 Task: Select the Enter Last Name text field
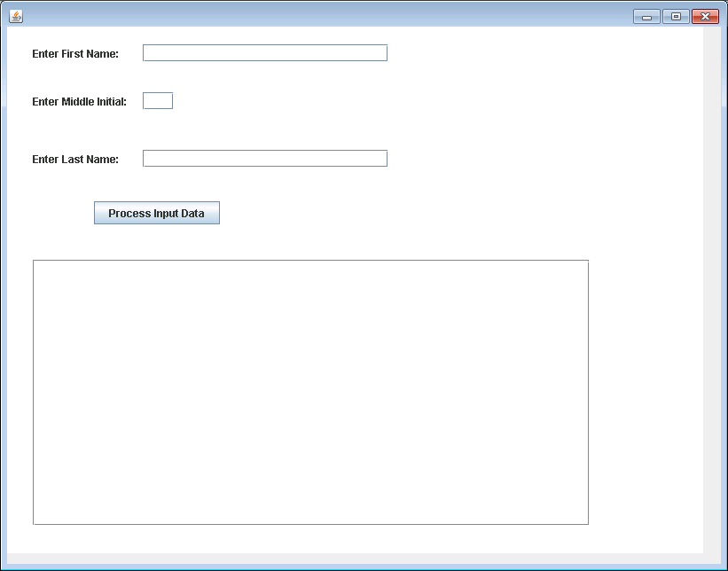tap(264, 159)
